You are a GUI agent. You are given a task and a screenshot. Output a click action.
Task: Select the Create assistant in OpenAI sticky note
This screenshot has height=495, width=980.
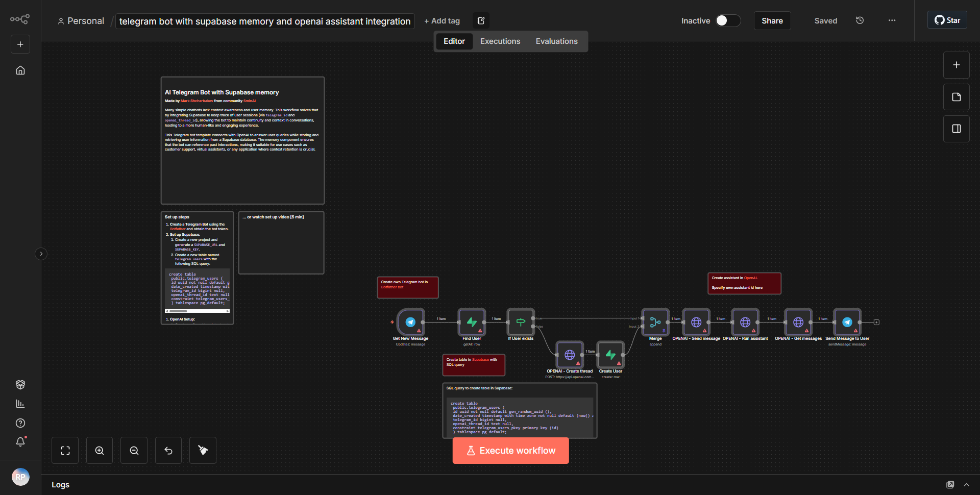coord(744,283)
